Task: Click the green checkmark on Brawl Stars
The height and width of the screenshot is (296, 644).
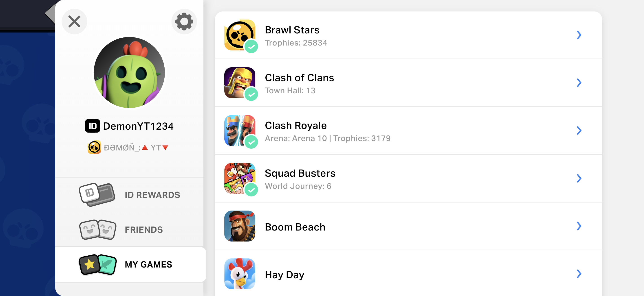Action: click(251, 46)
